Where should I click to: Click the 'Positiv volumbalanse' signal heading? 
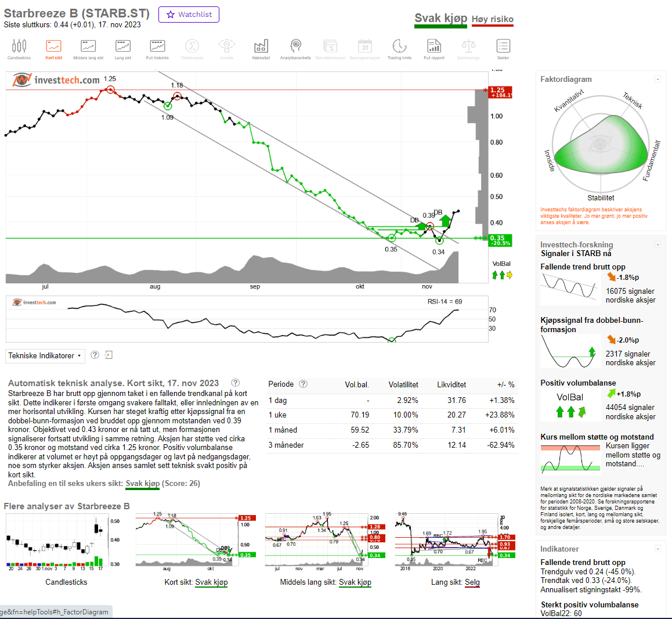pyautogui.click(x=578, y=383)
